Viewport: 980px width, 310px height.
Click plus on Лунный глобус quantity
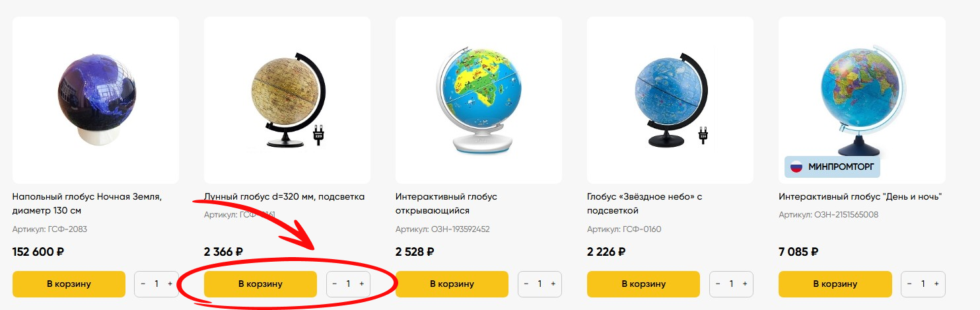point(361,284)
